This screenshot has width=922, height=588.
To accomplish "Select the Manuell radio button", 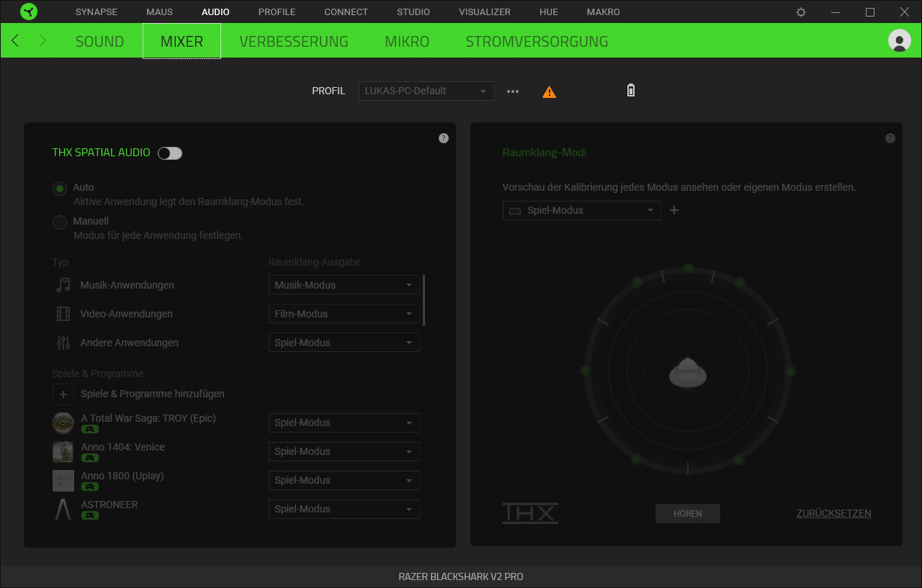I will [60, 222].
